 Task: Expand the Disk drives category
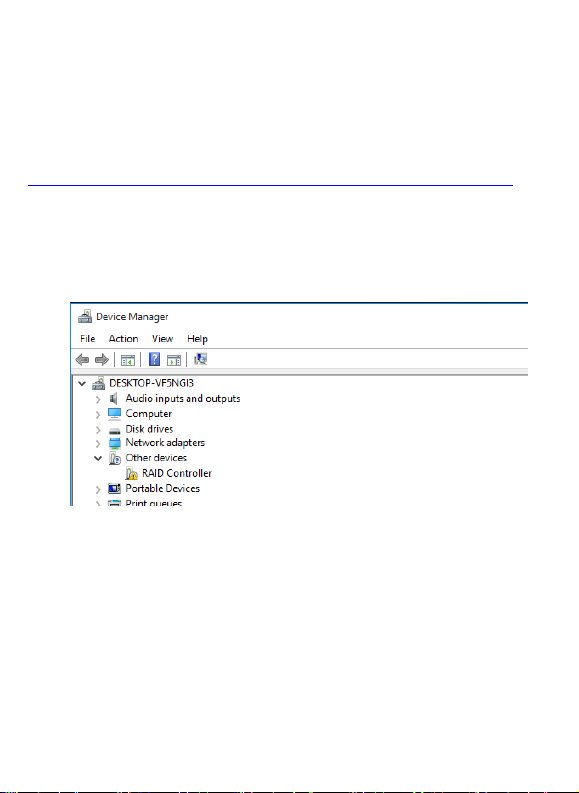[x=98, y=430]
